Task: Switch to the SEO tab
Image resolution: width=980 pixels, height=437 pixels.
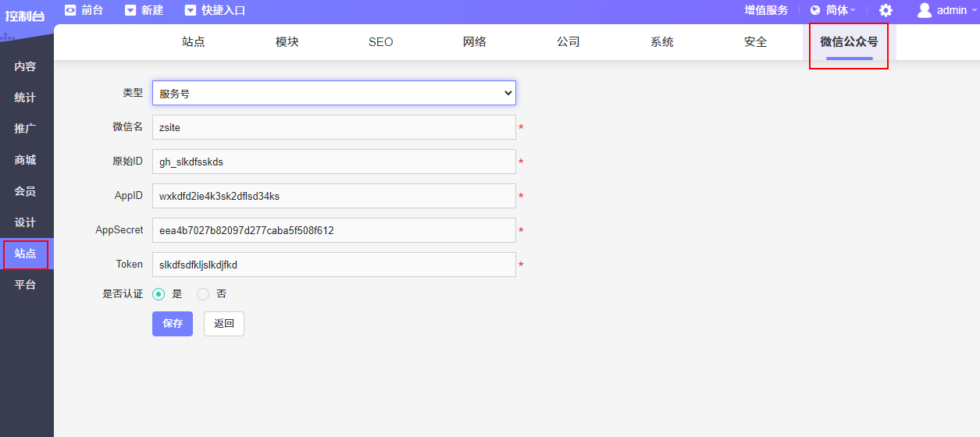Action: [380, 42]
